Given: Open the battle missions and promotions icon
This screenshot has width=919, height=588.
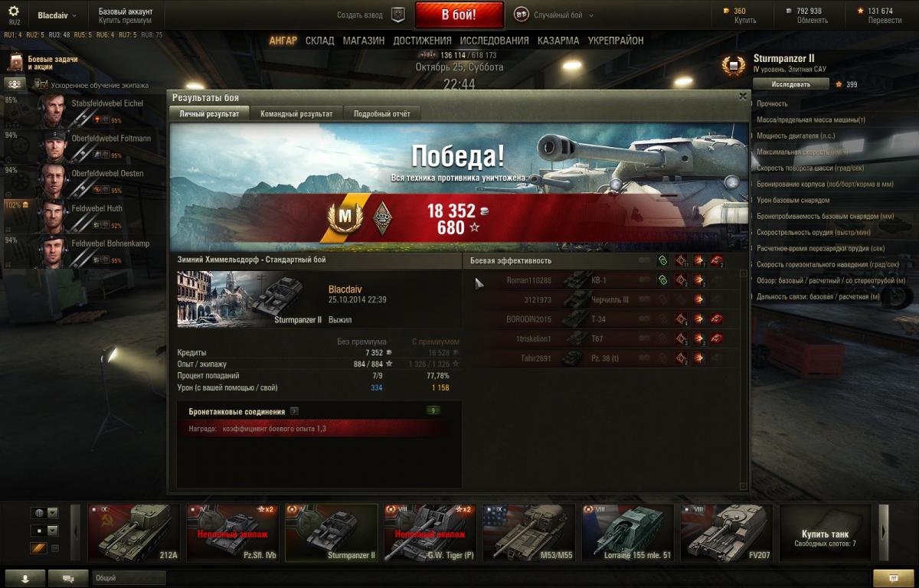Looking at the screenshot, I should coord(15,63).
